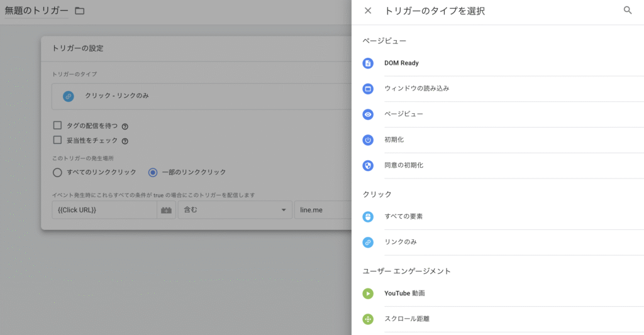Close the trigger type selection panel

[x=368, y=11]
